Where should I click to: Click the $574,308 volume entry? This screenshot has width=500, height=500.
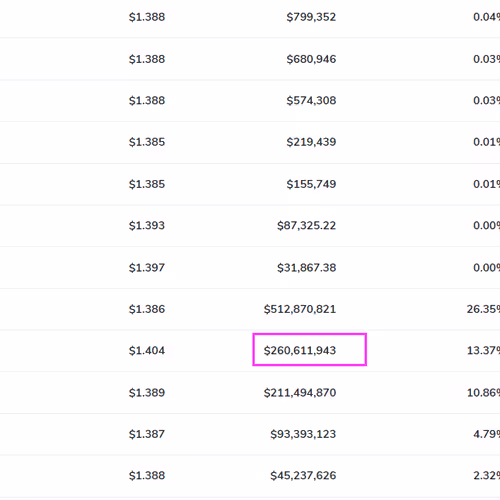point(311,100)
